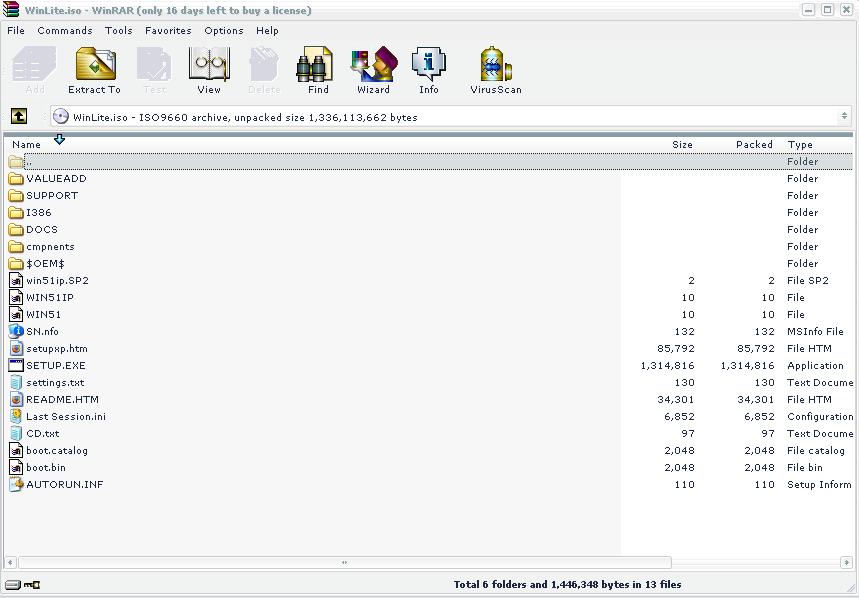
Task: Go up one level with arrow icon
Action: pyautogui.click(x=19, y=116)
